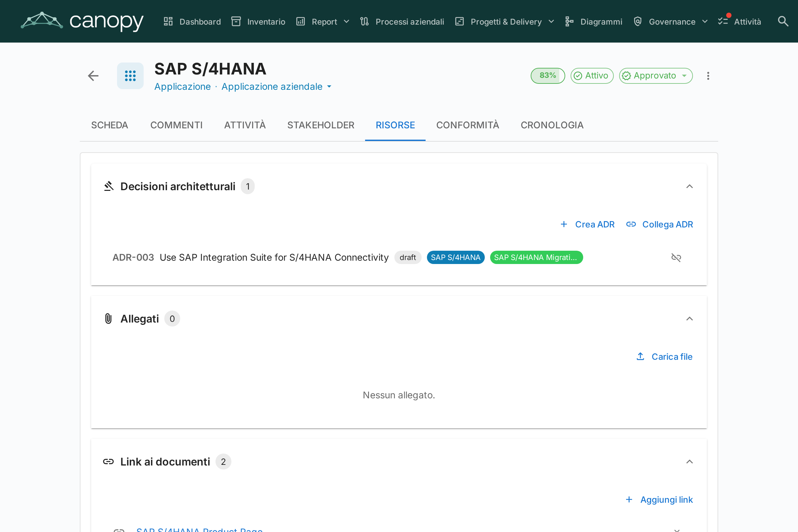Click the Collega ADR button

pos(659,224)
